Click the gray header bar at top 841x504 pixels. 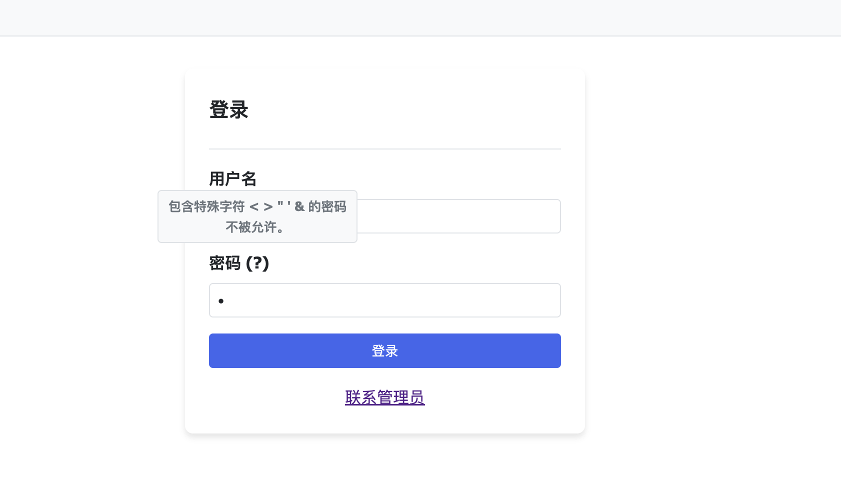pos(420,18)
